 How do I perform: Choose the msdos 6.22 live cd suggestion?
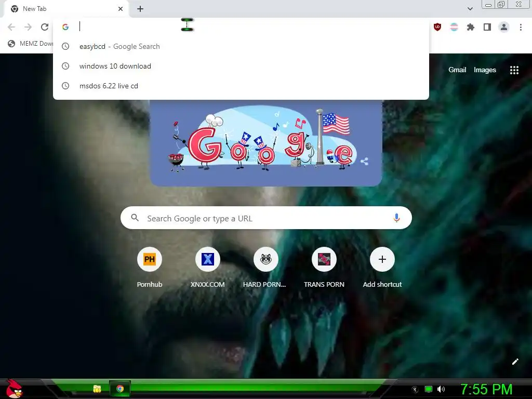click(x=241, y=86)
